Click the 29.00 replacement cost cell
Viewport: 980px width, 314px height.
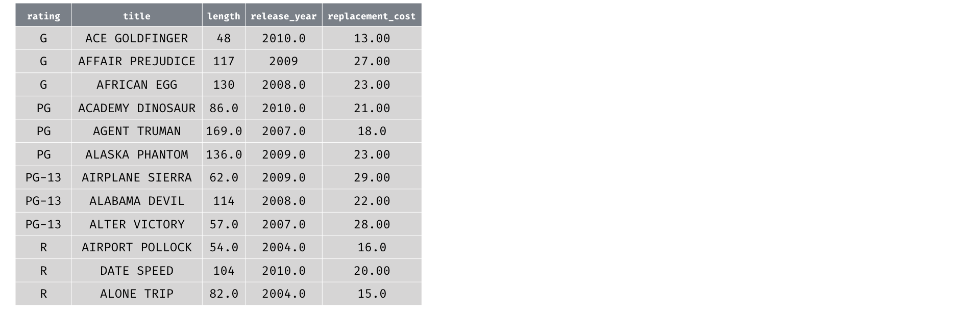[x=372, y=177]
